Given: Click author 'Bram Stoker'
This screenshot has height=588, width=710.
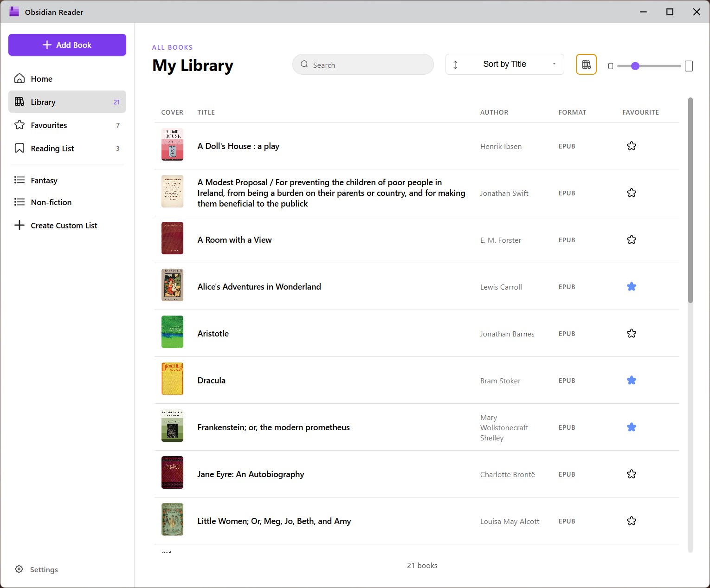Looking at the screenshot, I should tap(500, 381).
